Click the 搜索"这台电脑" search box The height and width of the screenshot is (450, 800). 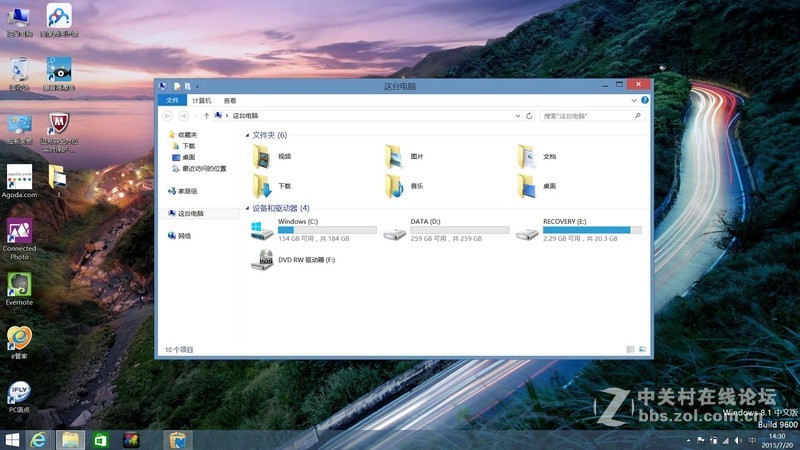pyautogui.click(x=590, y=116)
